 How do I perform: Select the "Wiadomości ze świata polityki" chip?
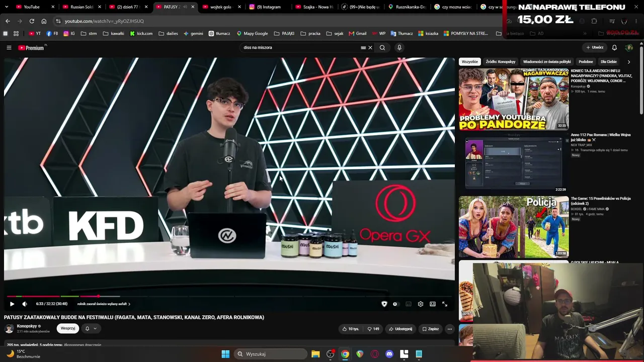(547, 62)
